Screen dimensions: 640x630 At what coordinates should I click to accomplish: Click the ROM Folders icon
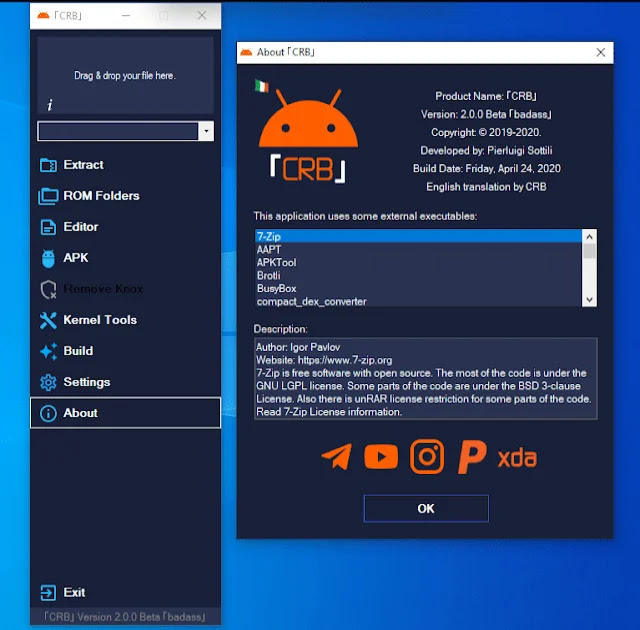(x=48, y=196)
